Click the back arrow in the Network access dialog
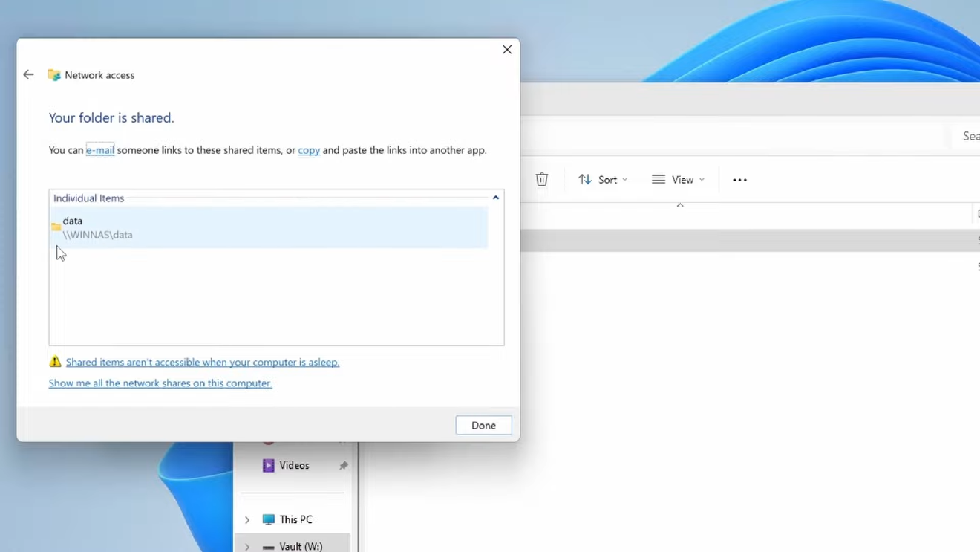Image resolution: width=980 pixels, height=552 pixels. (28, 74)
